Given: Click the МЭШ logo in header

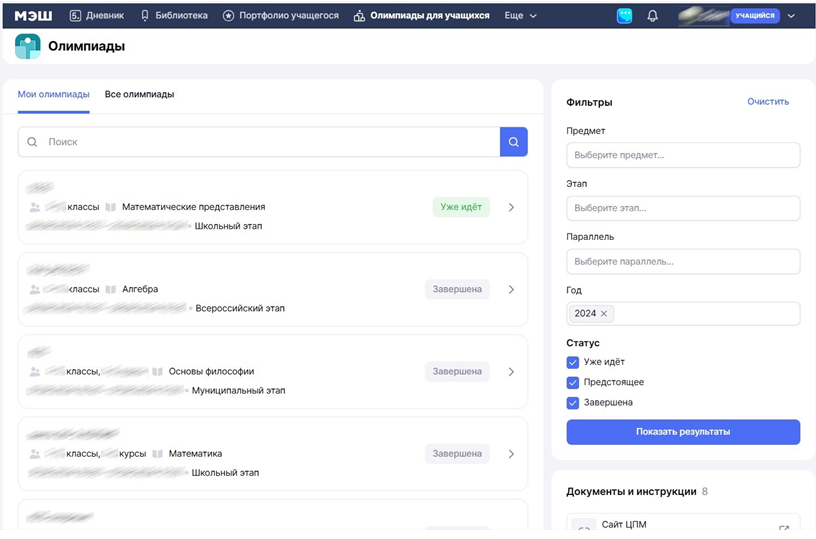Looking at the screenshot, I should [33, 16].
